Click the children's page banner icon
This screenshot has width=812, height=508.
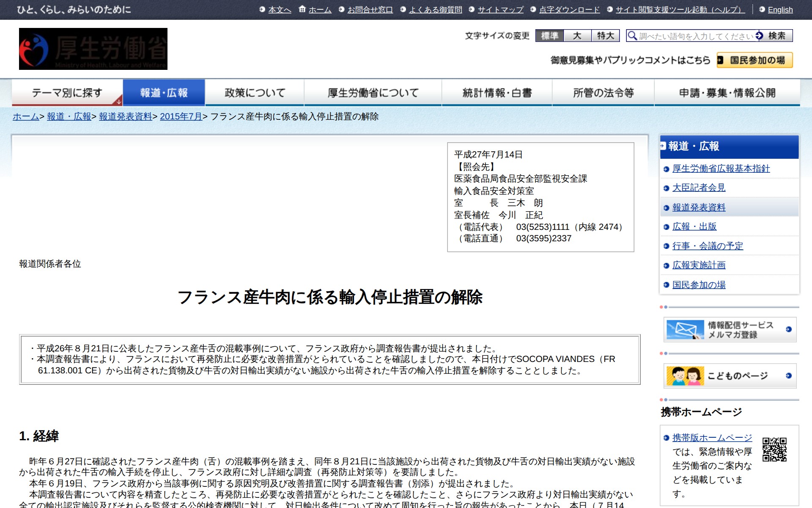pos(685,375)
